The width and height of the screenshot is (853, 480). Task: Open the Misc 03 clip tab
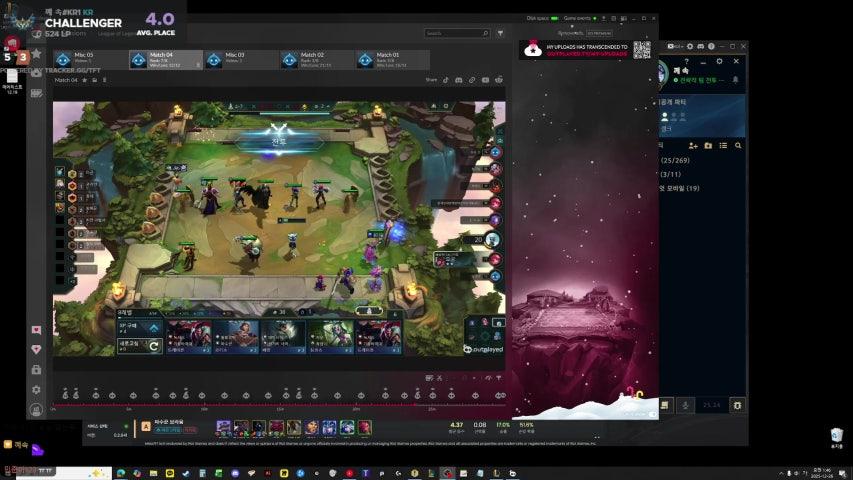[x=242, y=59]
